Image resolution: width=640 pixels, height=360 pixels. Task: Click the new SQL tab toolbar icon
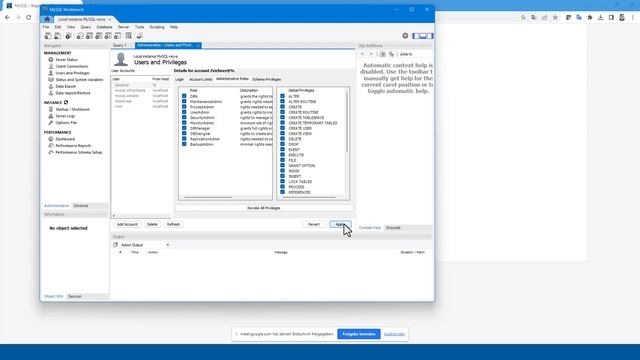coord(48,36)
